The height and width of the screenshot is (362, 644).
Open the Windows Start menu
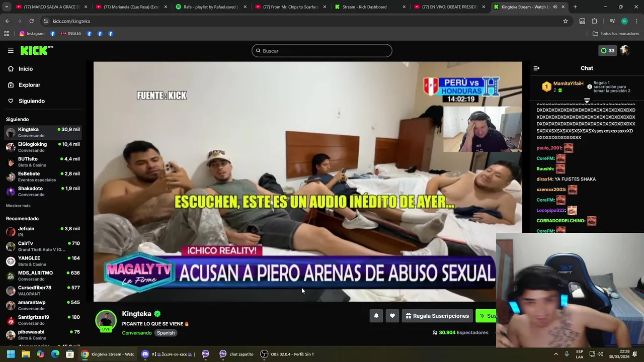click(11, 354)
